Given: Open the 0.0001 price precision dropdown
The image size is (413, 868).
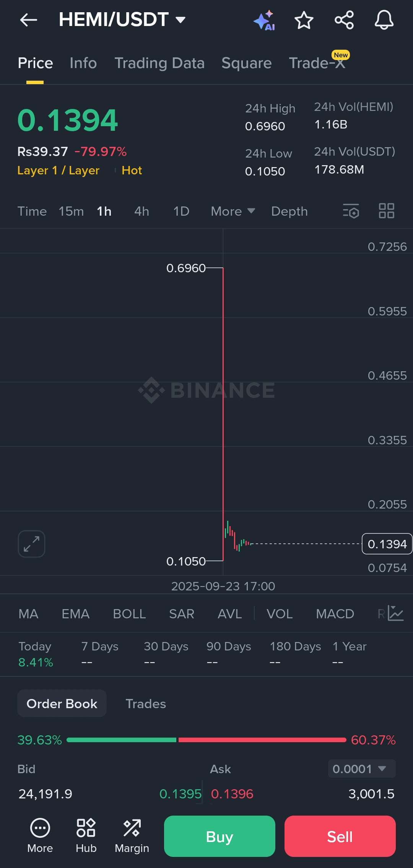Looking at the screenshot, I should click(361, 769).
